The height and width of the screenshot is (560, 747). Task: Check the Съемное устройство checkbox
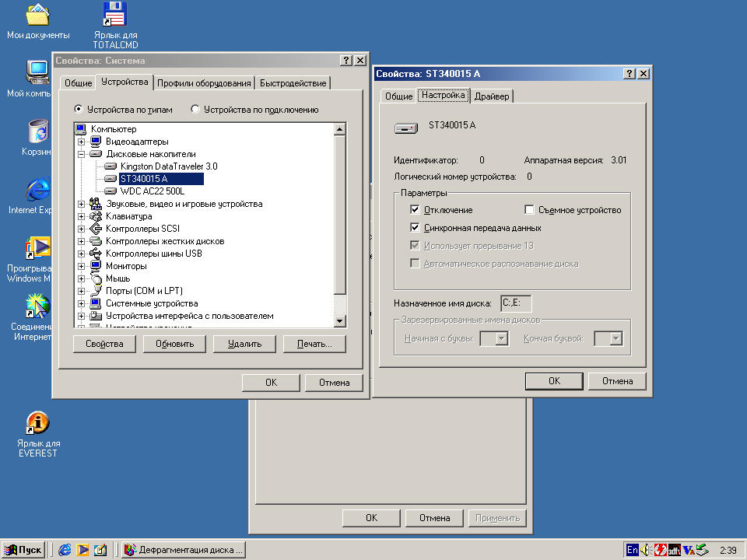[529, 209]
